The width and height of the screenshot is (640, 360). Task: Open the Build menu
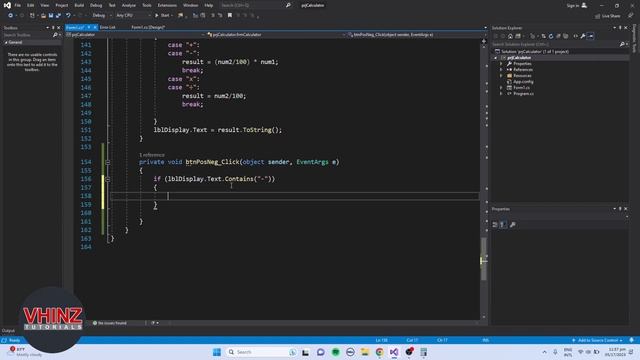79,5
